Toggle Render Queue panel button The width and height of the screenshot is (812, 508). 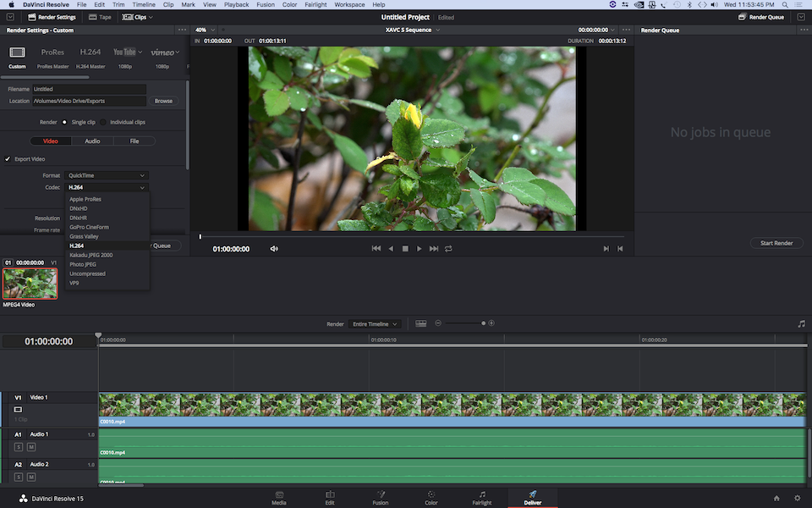coord(761,17)
